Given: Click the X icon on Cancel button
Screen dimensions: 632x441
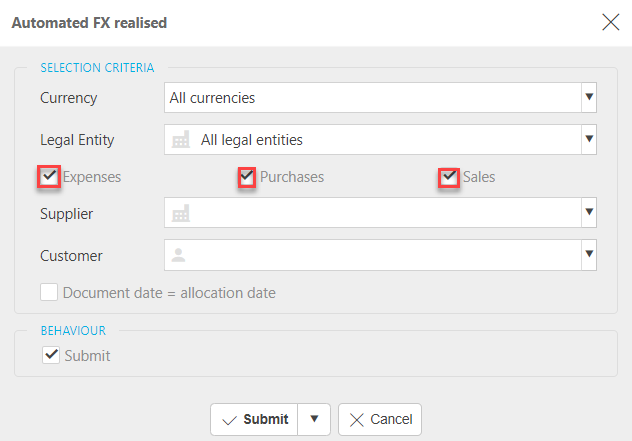Looking at the screenshot, I should 356,419.
